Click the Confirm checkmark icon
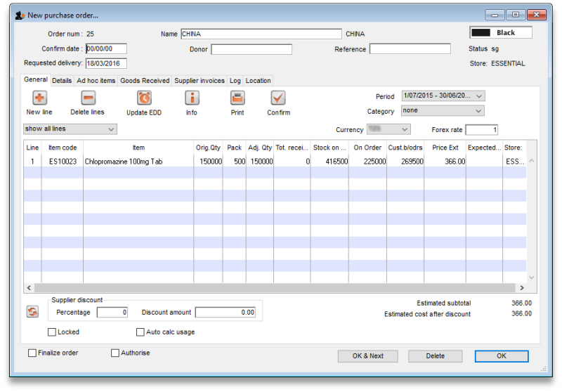The height and width of the screenshot is (392, 562). click(x=278, y=98)
